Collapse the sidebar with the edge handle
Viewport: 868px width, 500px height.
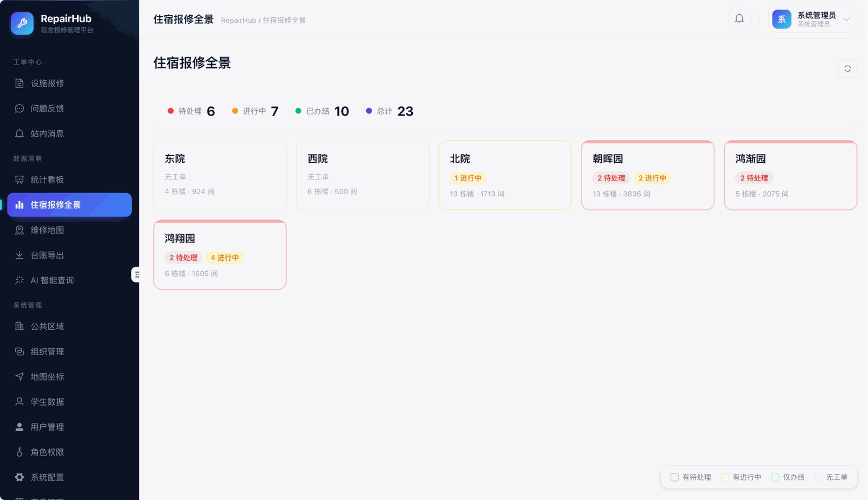(x=136, y=274)
